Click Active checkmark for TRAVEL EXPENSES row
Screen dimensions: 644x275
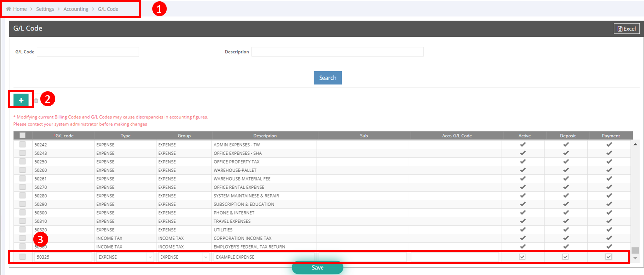click(x=523, y=221)
